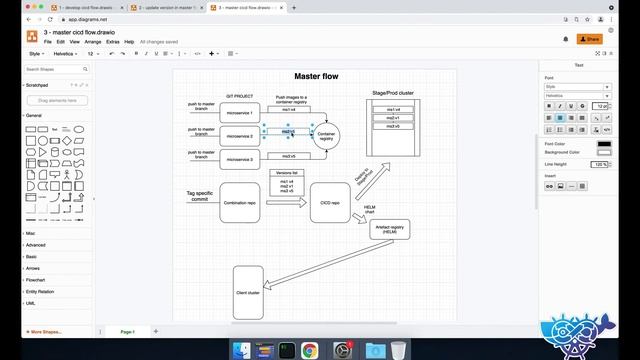Image resolution: width=640 pixels, height=360 pixels.
Task: Pick the diamond shape from General
Action: pyautogui.click(x=67, y=141)
